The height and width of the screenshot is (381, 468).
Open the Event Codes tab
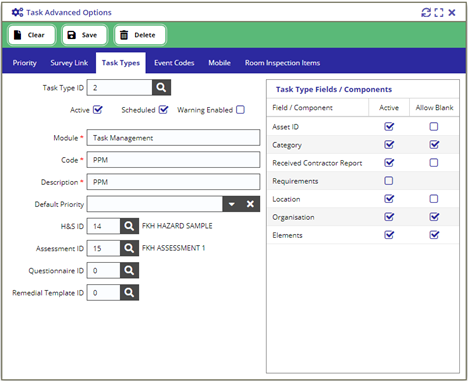(174, 63)
